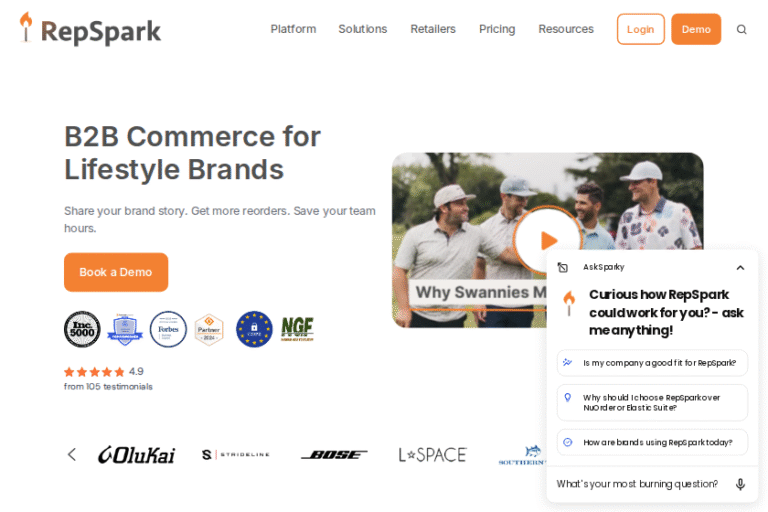Open the Platform menu

click(x=293, y=29)
